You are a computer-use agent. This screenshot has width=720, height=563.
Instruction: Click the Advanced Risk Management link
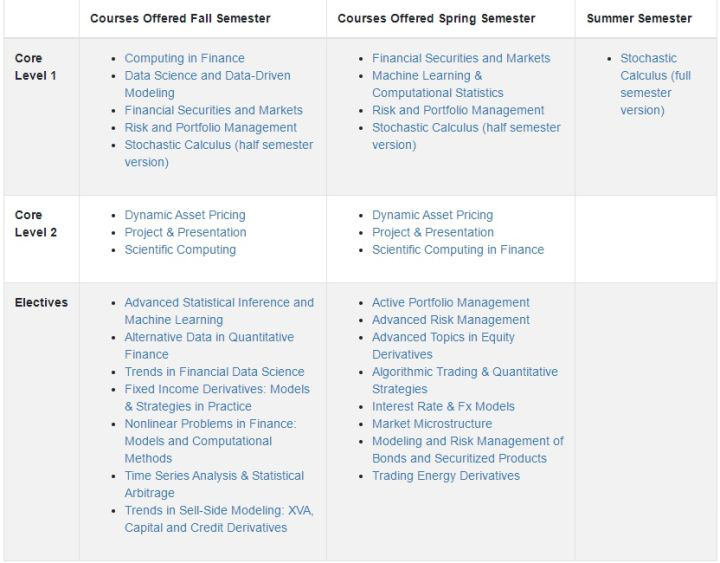point(450,320)
